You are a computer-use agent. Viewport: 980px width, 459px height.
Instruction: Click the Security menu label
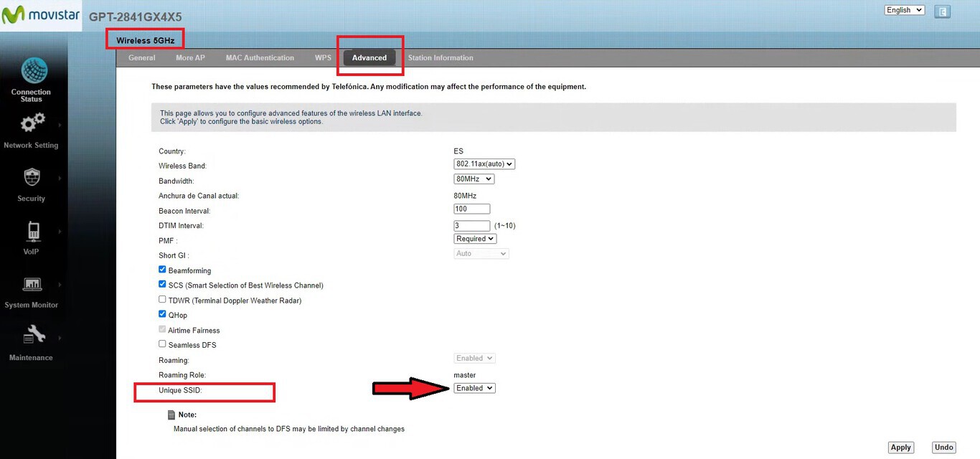[x=32, y=198]
